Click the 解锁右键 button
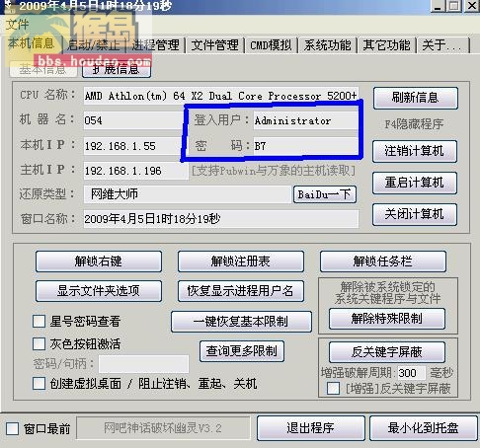 [99, 261]
